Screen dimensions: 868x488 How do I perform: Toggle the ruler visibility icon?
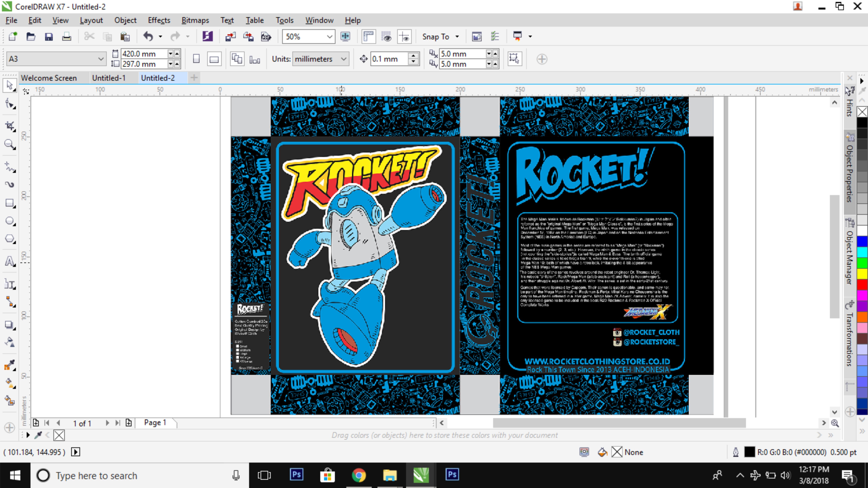click(x=368, y=36)
